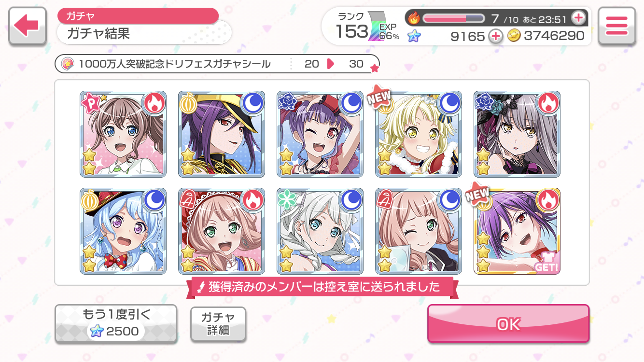Viewport: 644px width, 362px height.
Task: Tap the pink stamina progress bar
Action: tap(453, 18)
